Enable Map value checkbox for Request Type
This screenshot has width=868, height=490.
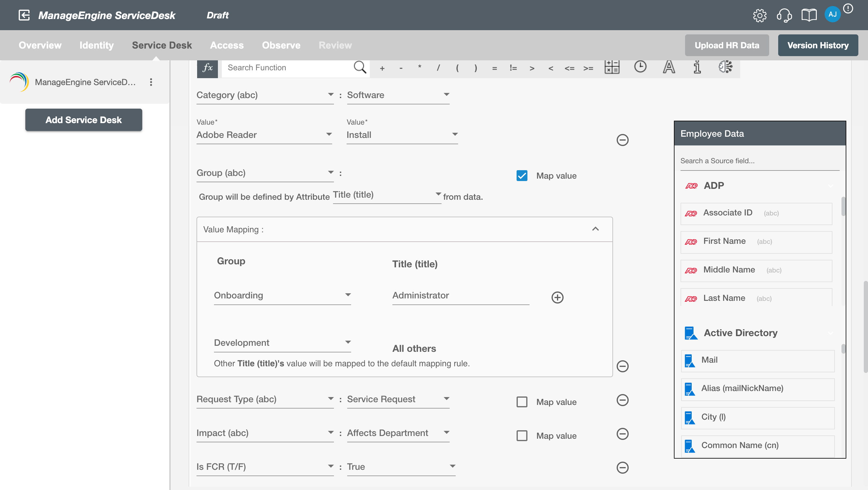click(x=522, y=401)
